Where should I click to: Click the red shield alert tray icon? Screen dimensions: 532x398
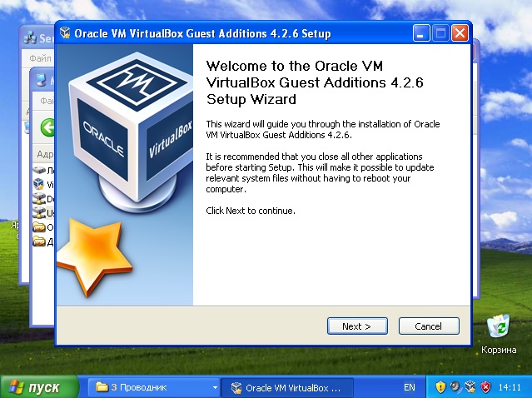click(485, 386)
